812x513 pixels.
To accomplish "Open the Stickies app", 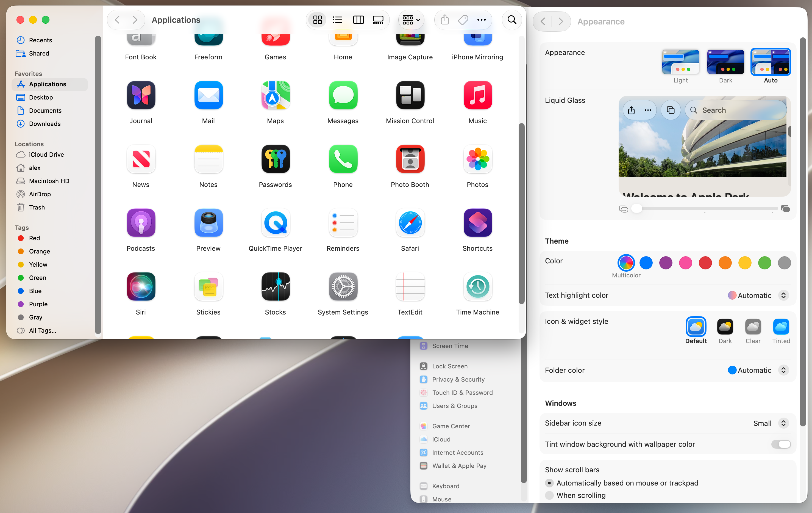I will pos(208,286).
